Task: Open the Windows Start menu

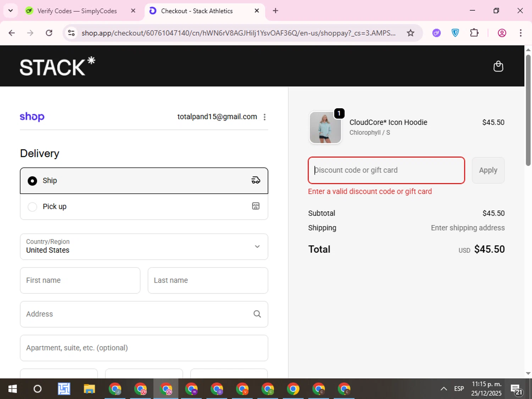Action: click(12, 389)
